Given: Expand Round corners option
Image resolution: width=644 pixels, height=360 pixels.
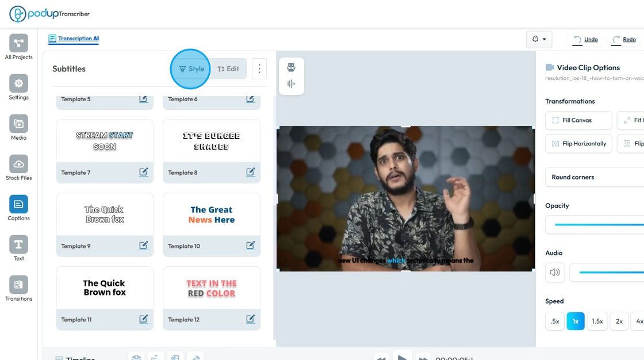Looking at the screenshot, I should click(595, 177).
